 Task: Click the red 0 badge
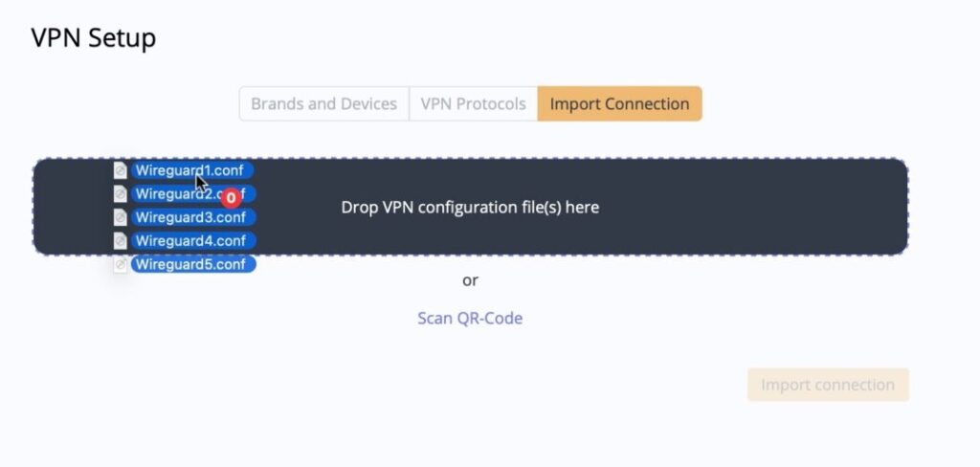pyautogui.click(x=230, y=198)
